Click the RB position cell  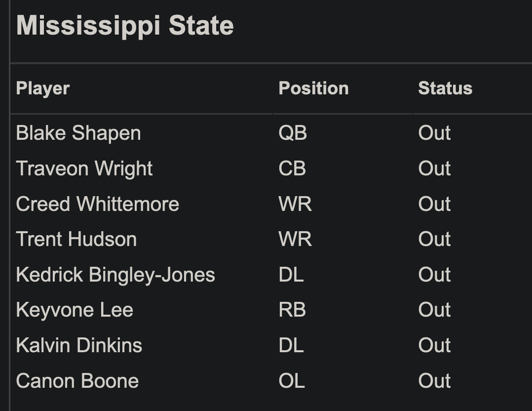click(292, 310)
